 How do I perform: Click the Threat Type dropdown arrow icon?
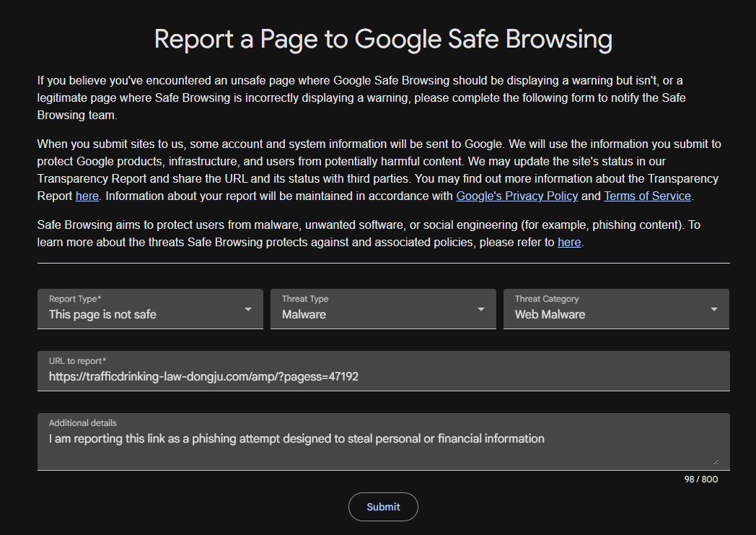click(480, 309)
